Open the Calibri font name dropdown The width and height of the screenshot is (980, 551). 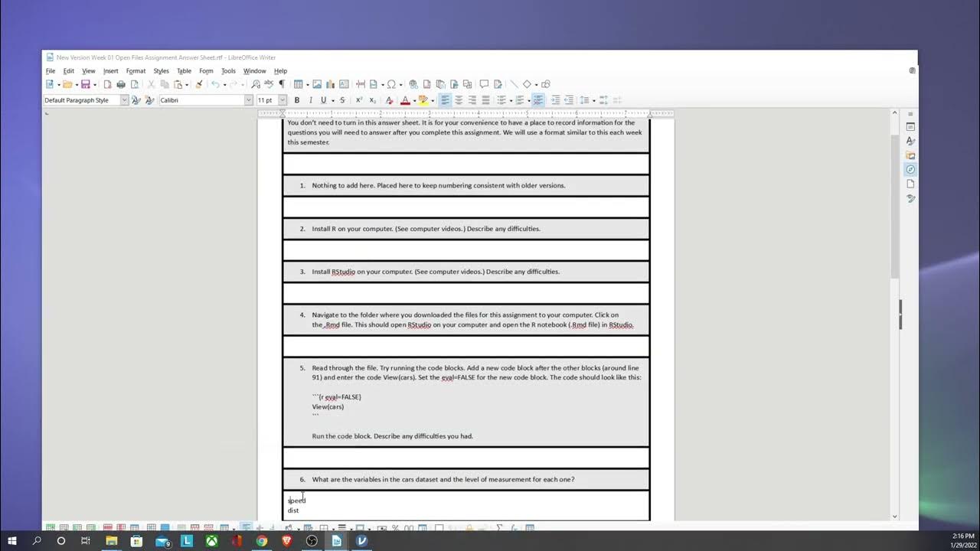[x=249, y=100]
